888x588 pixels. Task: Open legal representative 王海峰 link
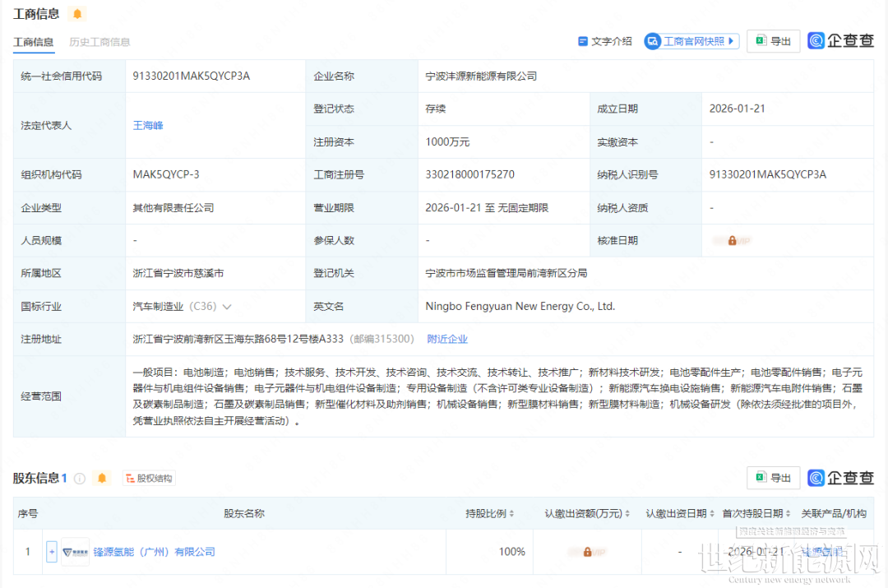tap(148, 126)
